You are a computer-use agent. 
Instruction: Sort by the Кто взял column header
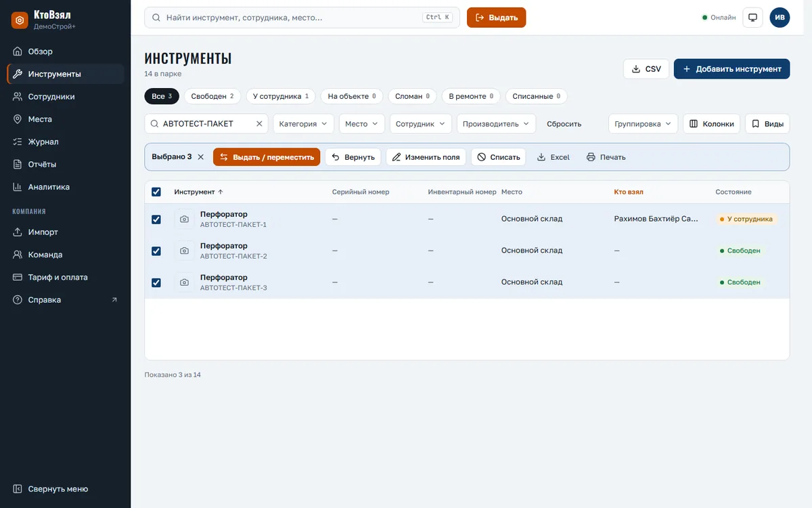(629, 192)
